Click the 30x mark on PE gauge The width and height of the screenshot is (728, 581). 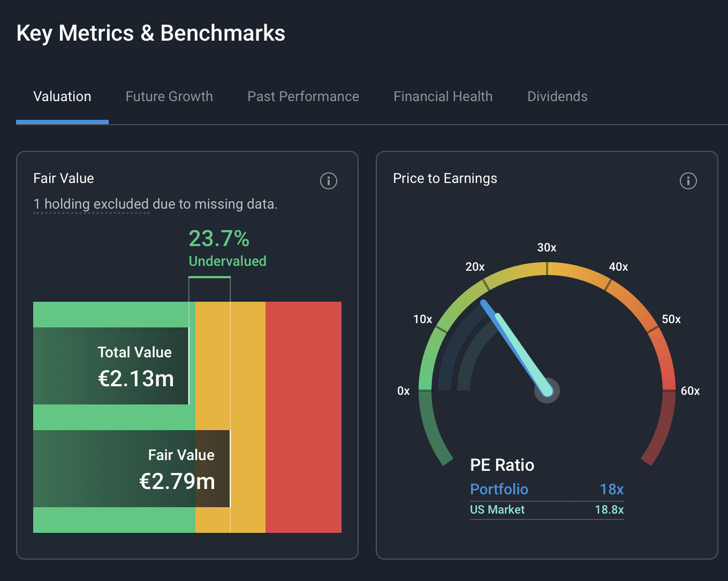pos(547,248)
